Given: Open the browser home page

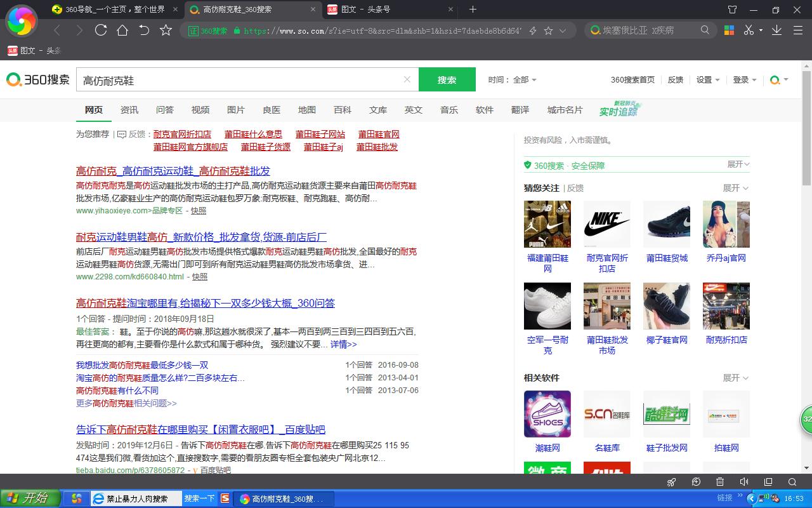Looking at the screenshot, I should [124, 30].
